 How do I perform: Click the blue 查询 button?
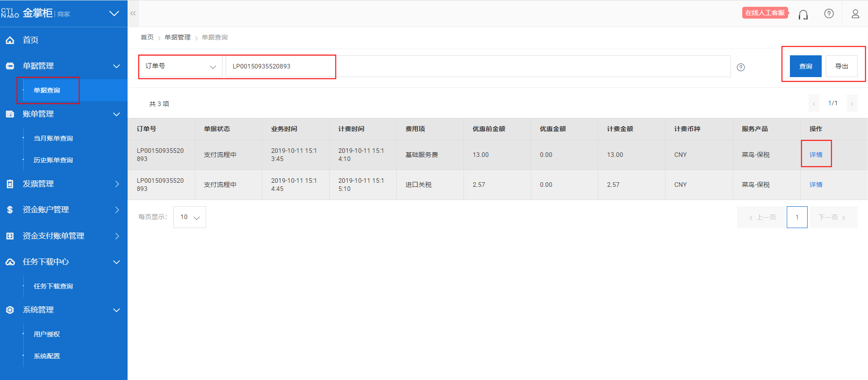(x=806, y=66)
